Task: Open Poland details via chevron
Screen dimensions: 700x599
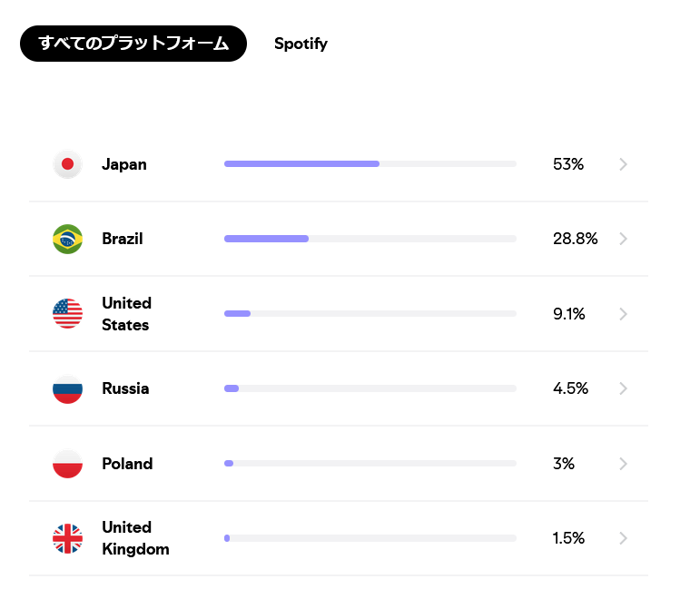Action: (623, 464)
